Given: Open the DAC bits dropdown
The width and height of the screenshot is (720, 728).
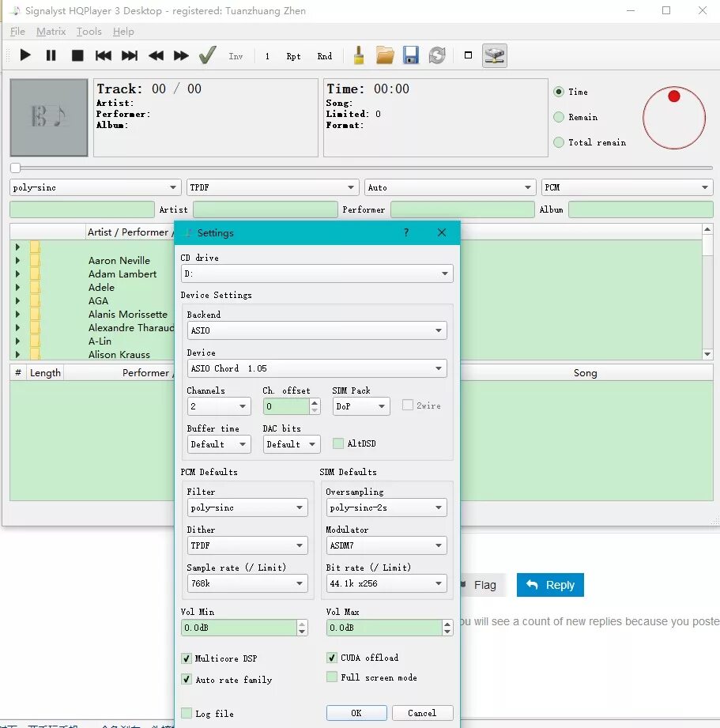Looking at the screenshot, I should coord(292,444).
